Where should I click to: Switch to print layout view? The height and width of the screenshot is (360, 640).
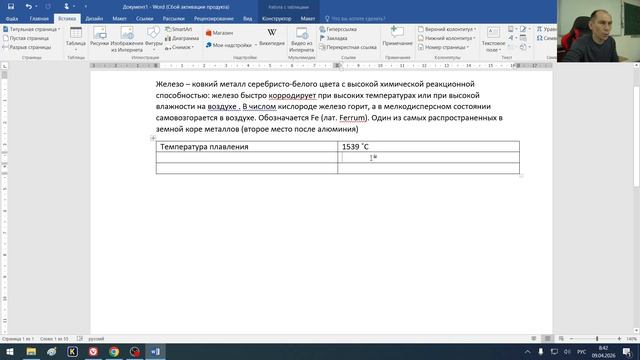547,339
